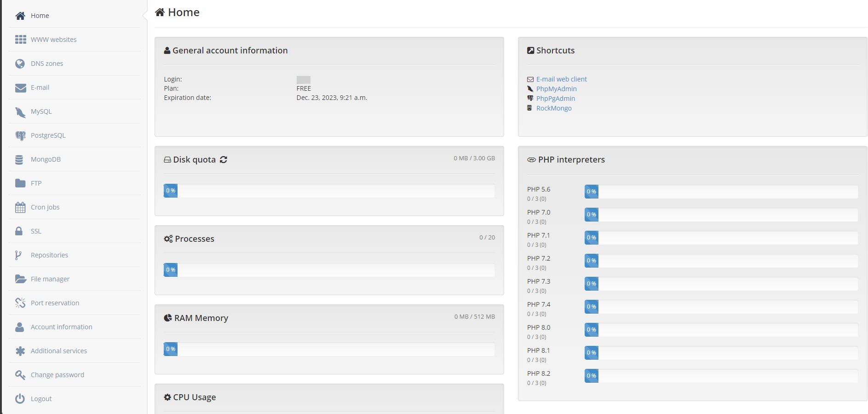This screenshot has width=868, height=414.
Task: Click the Logout power icon
Action: pyautogui.click(x=20, y=399)
